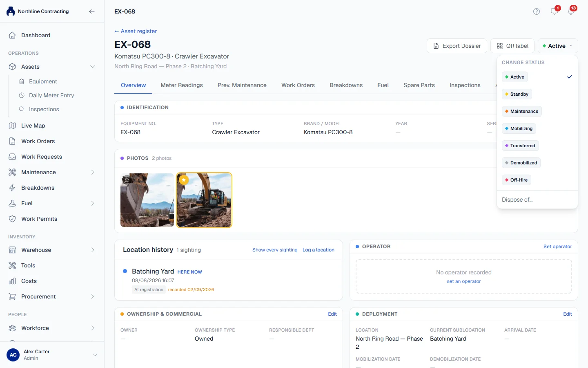Collapse the Assets section chevron
This screenshot has width=588, height=368.
click(93, 67)
